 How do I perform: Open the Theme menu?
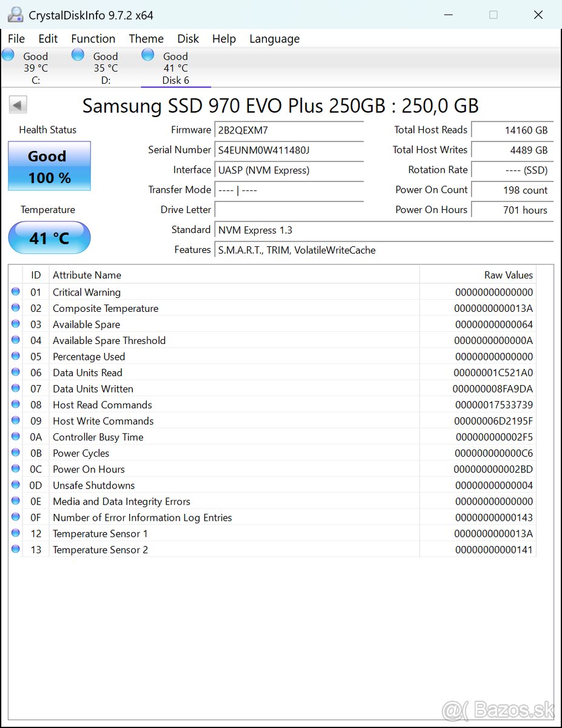(x=146, y=38)
